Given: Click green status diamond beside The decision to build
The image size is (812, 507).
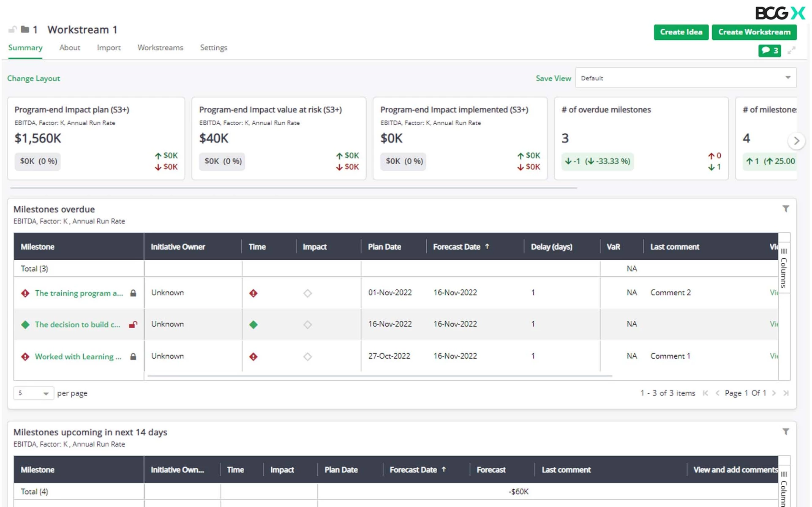Looking at the screenshot, I should (25, 324).
